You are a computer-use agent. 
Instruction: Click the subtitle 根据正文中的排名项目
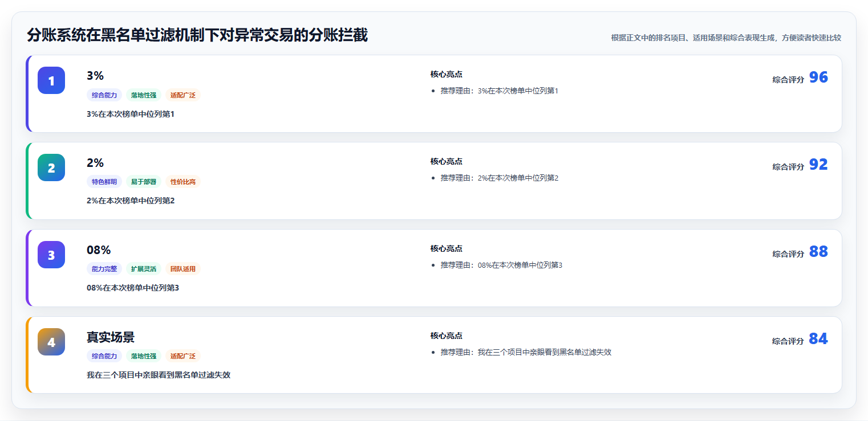point(726,38)
